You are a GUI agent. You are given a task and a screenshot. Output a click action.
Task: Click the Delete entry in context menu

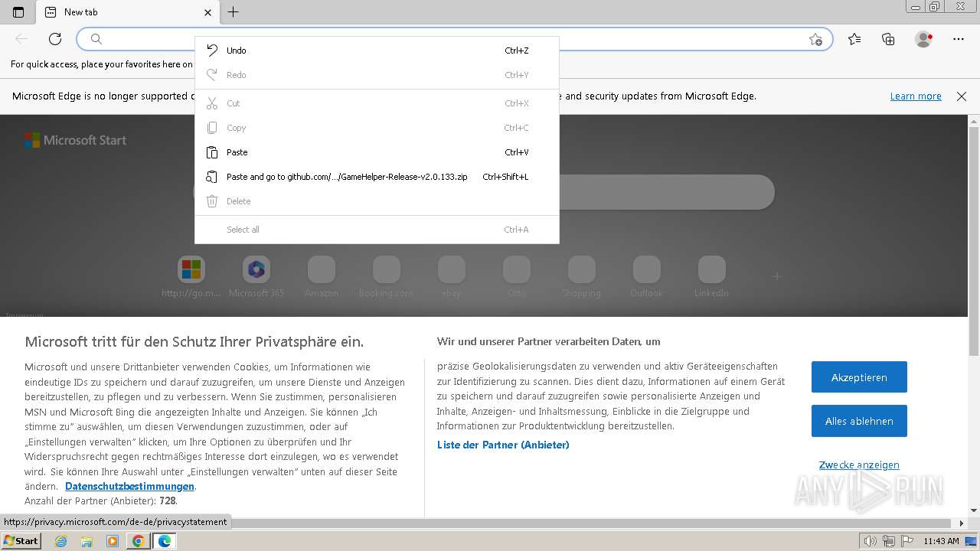pos(377,201)
